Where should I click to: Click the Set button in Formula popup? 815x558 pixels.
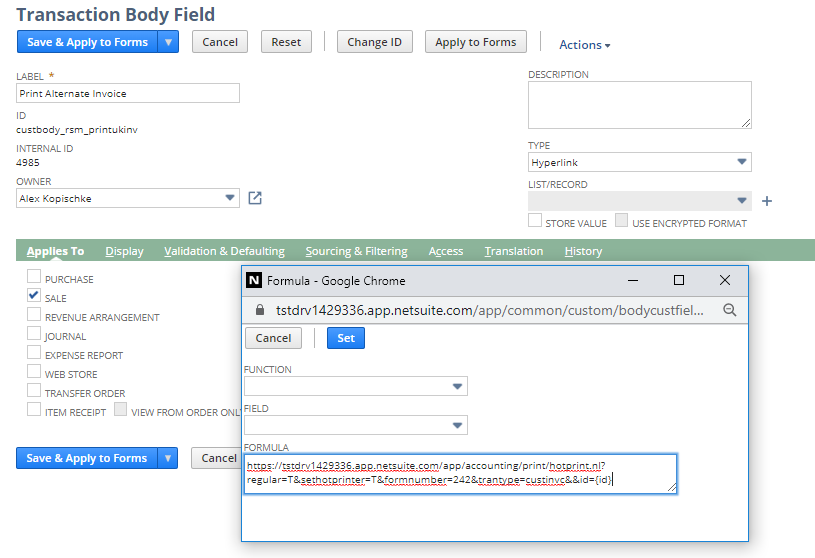point(346,338)
